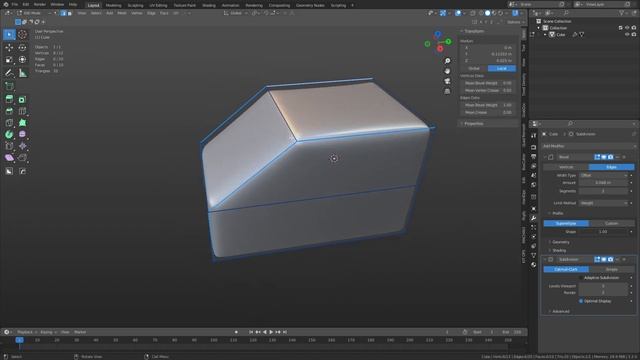Select the Shear tool
The image size is (640, 360).
point(9,158)
